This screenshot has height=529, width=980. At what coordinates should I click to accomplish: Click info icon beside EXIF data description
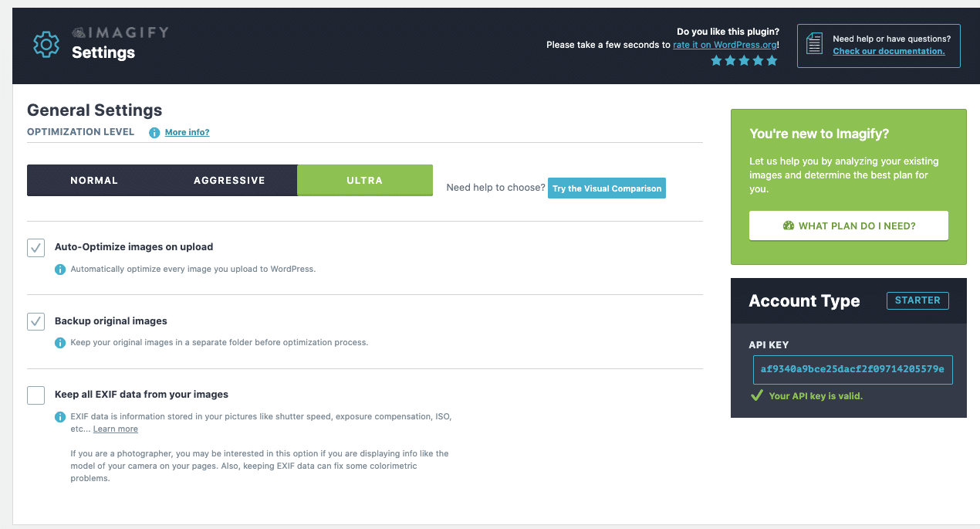[59, 417]
